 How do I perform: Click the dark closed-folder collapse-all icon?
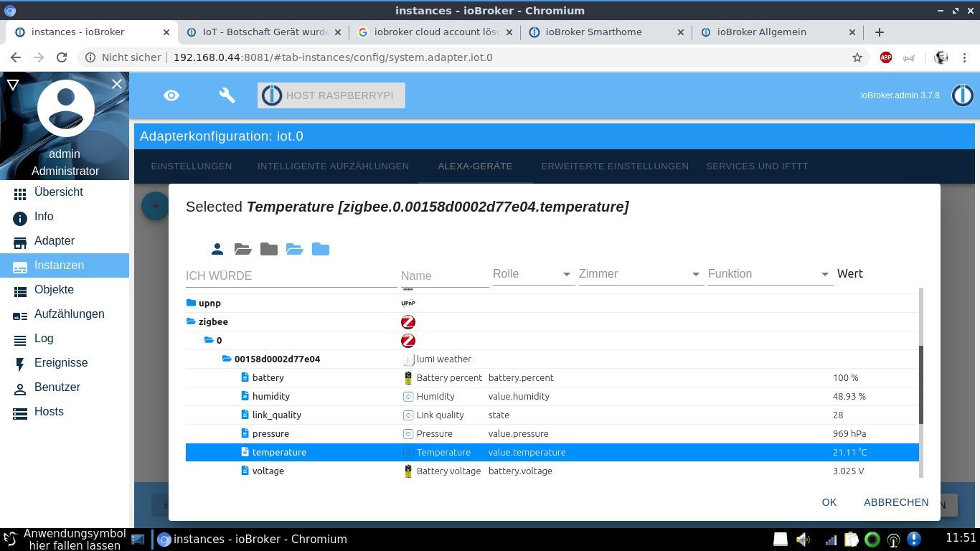tap(269, 249)
